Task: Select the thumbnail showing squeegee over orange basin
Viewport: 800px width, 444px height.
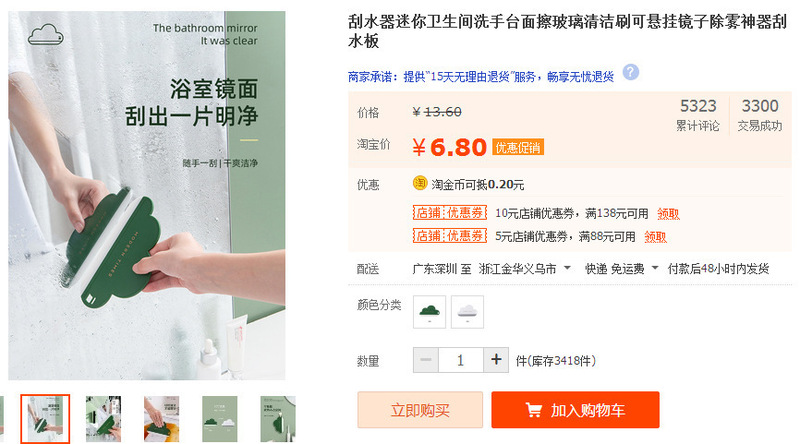Action: 162,419
